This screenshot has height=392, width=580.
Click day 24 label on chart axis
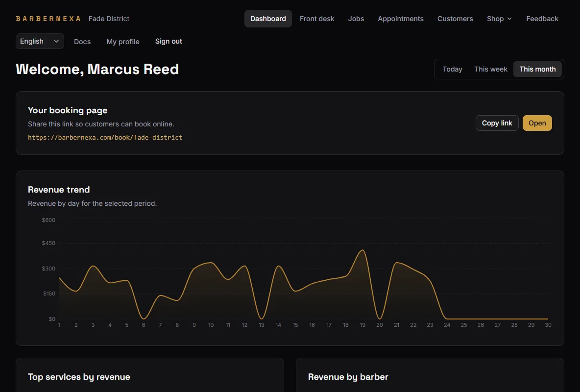447,325
